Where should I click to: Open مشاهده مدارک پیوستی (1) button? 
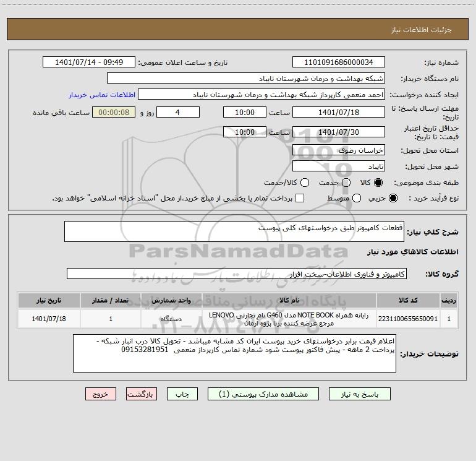[x=263, y=394]
